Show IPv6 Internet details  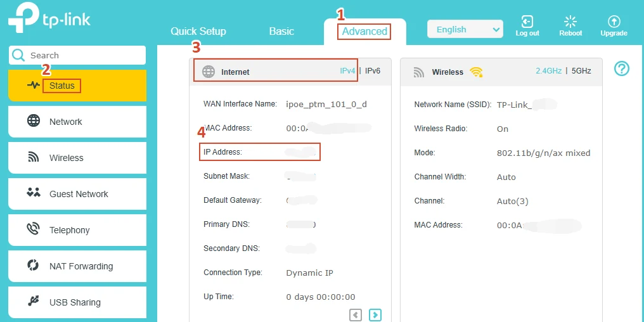(373, 70)
